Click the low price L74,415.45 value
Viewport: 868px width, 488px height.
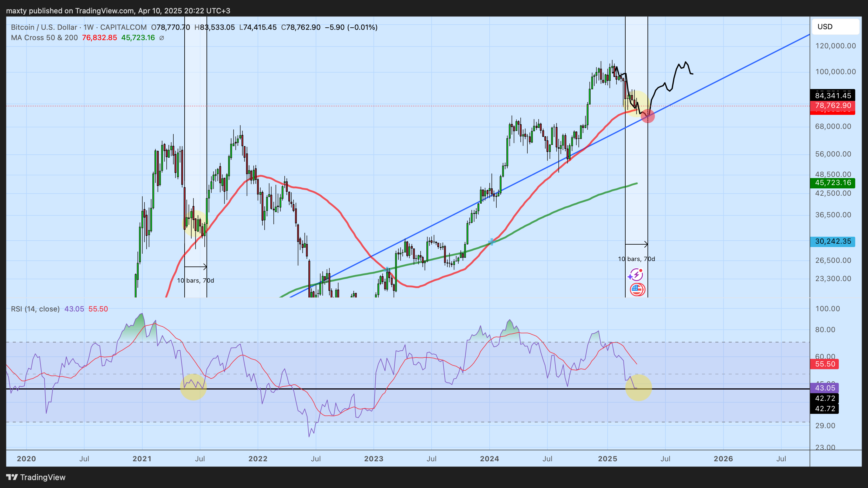coord(258,27)
